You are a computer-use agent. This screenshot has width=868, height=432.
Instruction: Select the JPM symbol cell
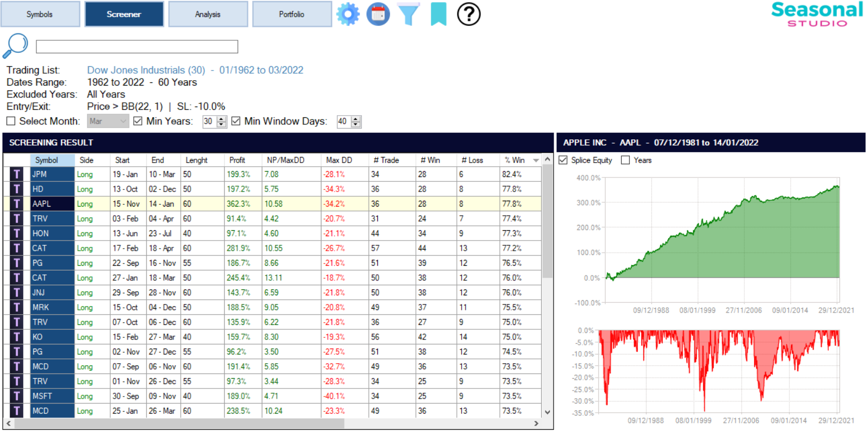click(52, 174)
